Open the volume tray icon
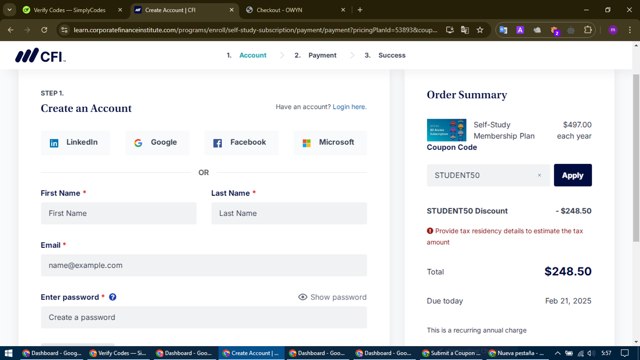 pyautogui.click(x=590, y=353)
